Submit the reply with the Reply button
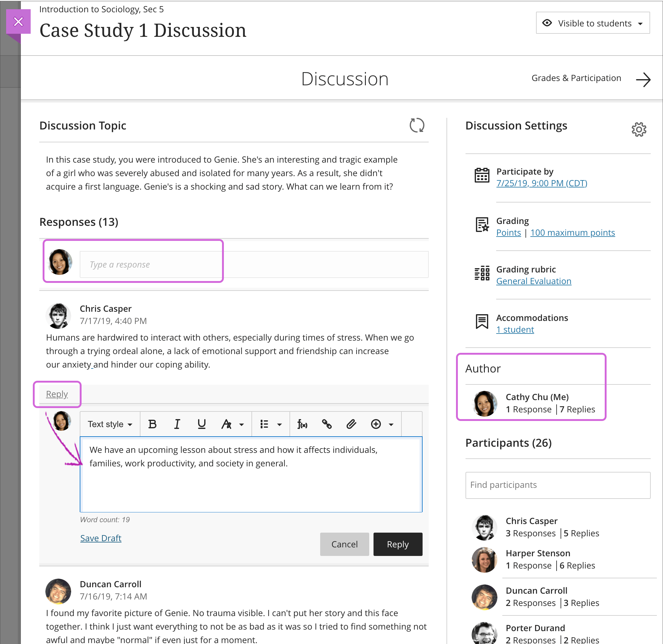663x644 pixels. coord(397,544)
